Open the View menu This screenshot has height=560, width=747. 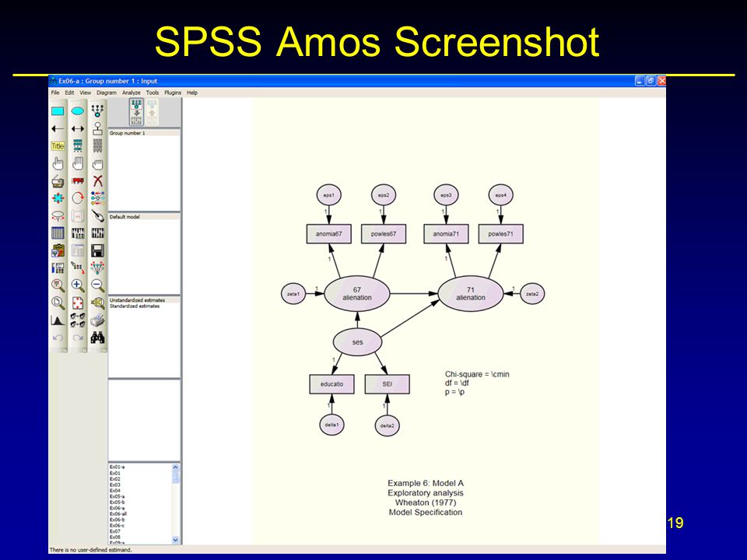coord(86,93)
